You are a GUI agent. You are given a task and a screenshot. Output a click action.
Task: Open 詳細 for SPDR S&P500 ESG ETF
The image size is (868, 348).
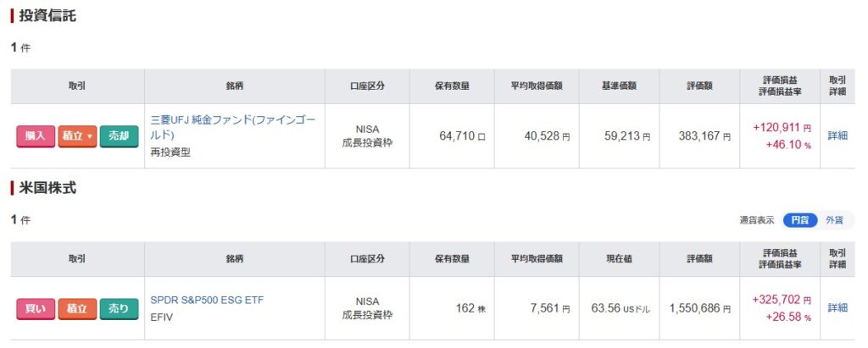point(837,308)
